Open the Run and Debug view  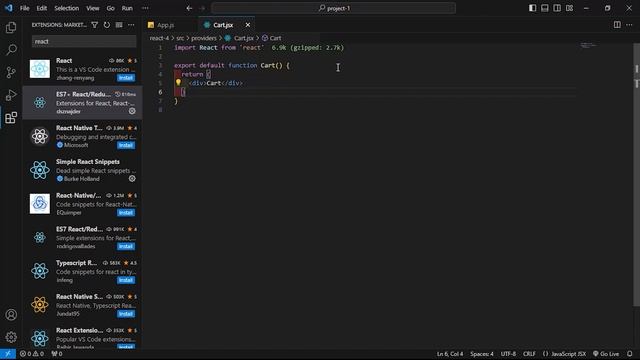point(11,95)
